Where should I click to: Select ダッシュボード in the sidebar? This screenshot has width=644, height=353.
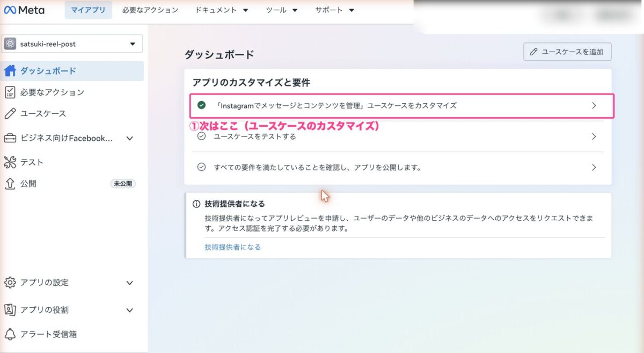point(72,71)
